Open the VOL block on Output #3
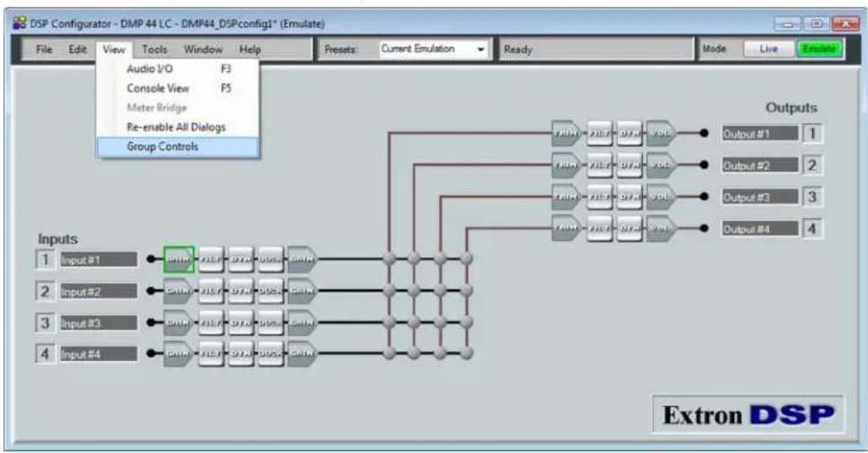The image size is (868, 453). click(x=661, y=196)
